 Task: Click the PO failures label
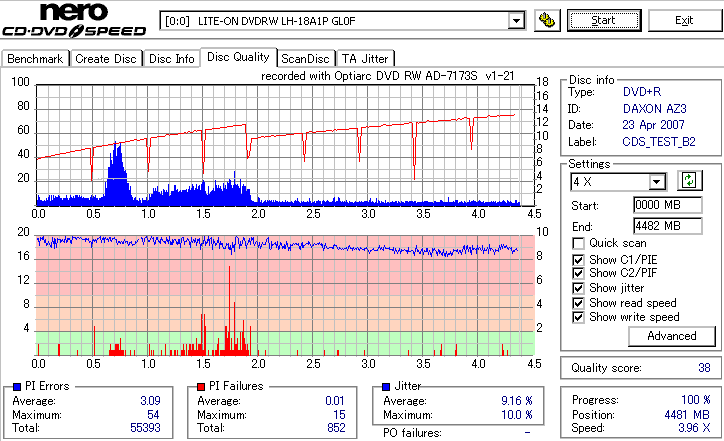(412, 433)
